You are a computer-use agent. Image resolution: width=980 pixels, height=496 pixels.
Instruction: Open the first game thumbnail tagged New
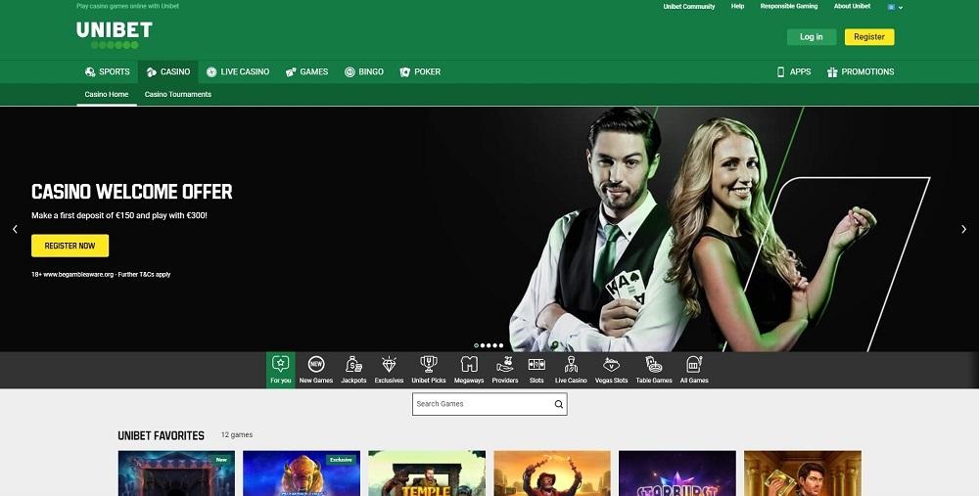(176, 473)
